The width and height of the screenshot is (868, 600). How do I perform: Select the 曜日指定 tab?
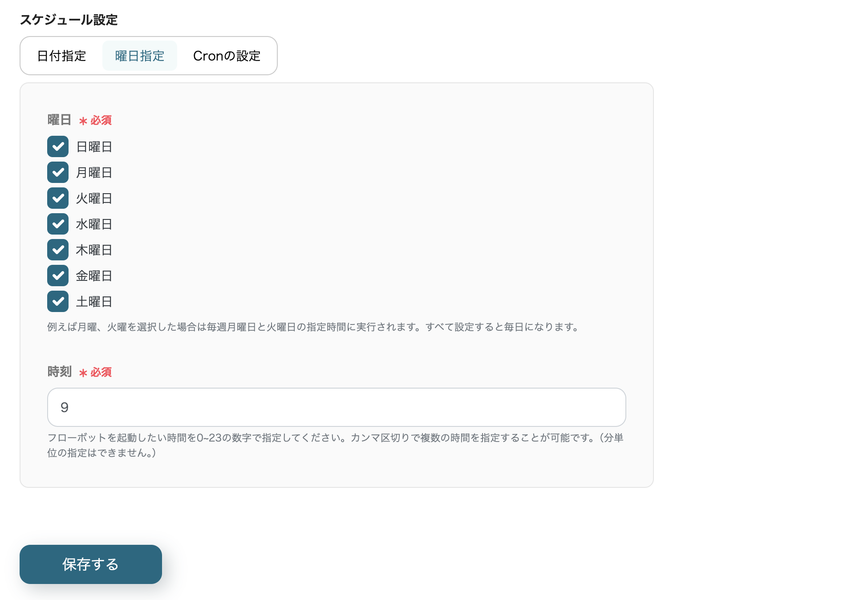pyautogui.click(x=140, y=56)
